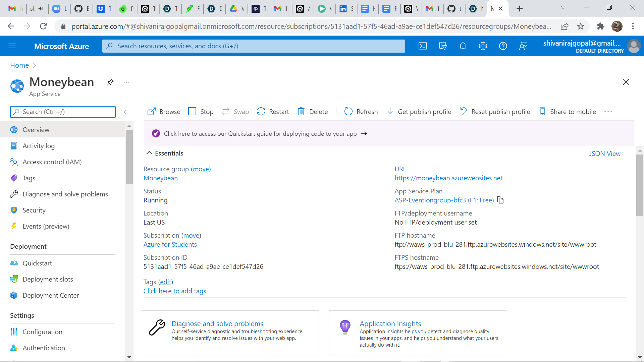
Task: Click the feedback icon in header
Action: coord(523,46)
